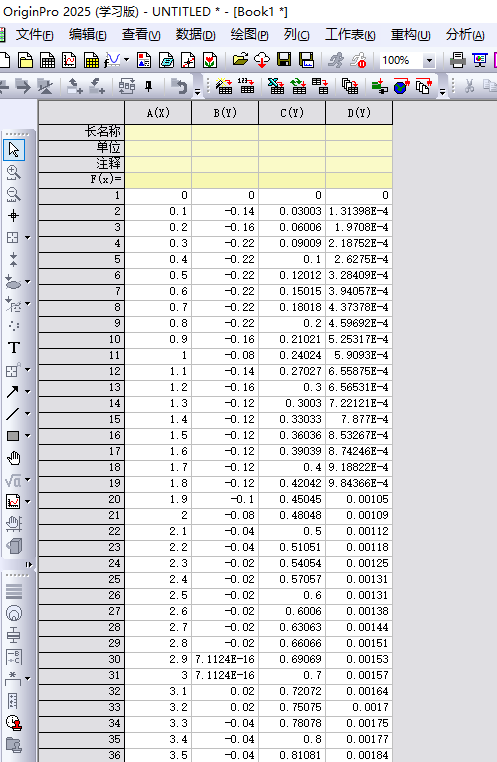Screen dimensions: 497x762
Task: Open the 重构(U) menu
Action: [411, 35]
